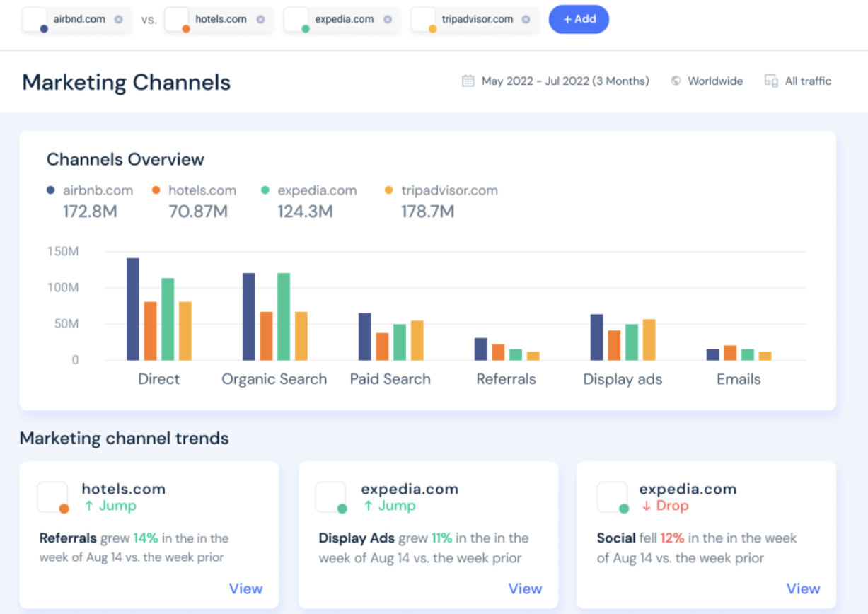
Task: Click the blue airbnb Direct bar
Action: click(x=133, y=309)
